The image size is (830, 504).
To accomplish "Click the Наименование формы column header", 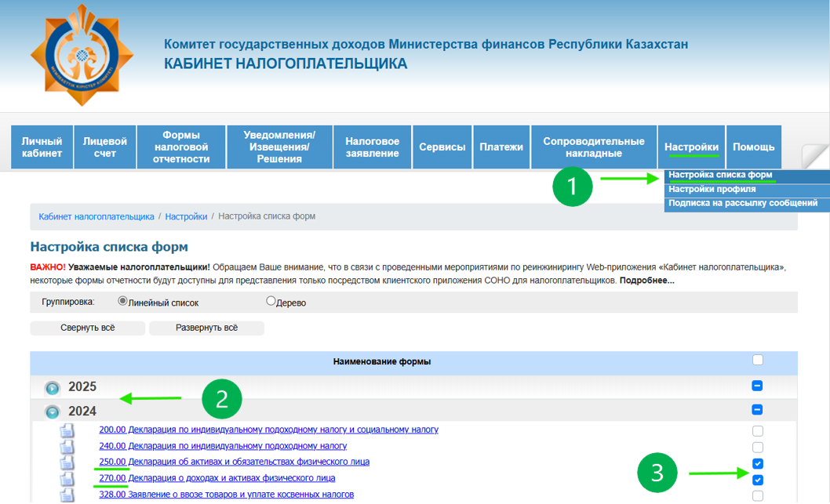I will pyautogui.click(x=381, y=362).
